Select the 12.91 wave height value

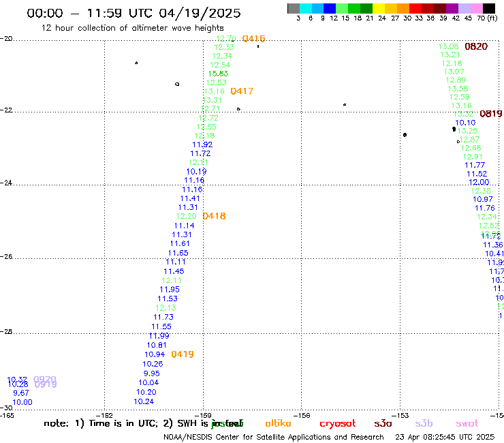click(x=473, y=157)
